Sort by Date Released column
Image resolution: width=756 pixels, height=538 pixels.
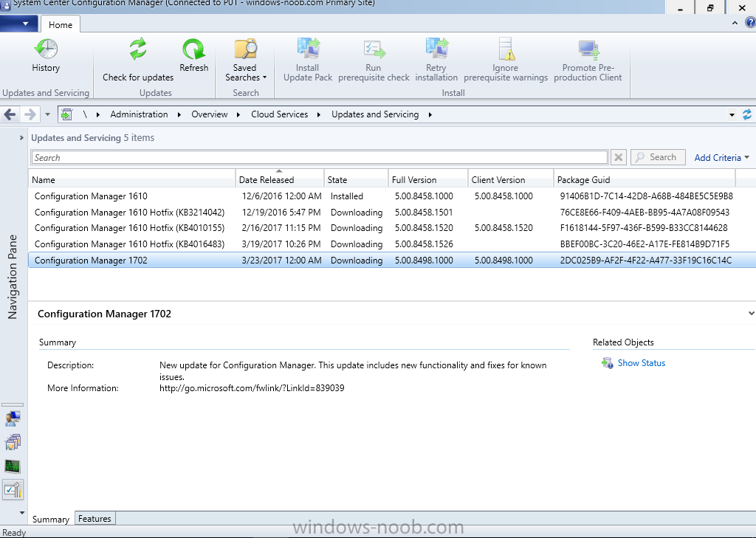click(280, 179)
